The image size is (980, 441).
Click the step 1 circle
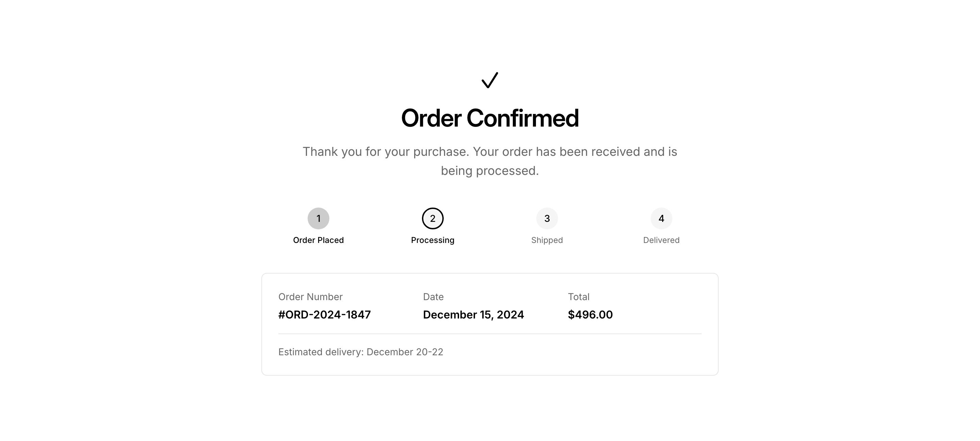pos(318,218)
